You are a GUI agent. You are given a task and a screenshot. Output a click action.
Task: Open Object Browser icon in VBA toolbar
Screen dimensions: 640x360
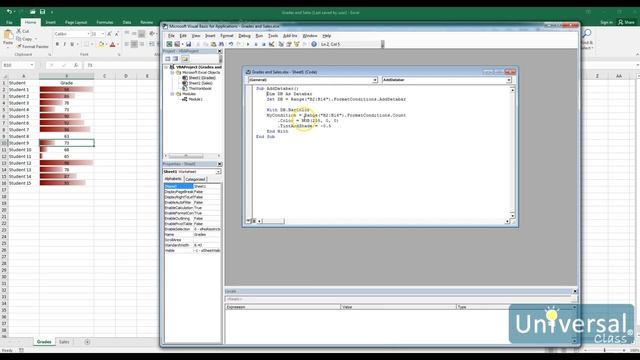click(x=297, y=44)
